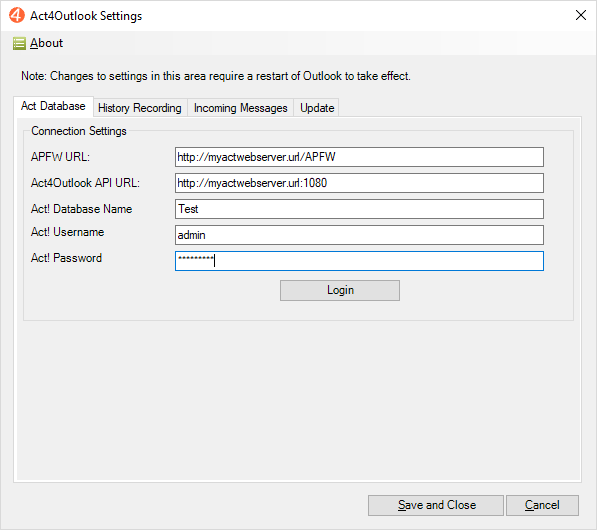Viewport: 597px width, 530px height.
Task: Cancel the settings dialog
Action: coord(542,505)
